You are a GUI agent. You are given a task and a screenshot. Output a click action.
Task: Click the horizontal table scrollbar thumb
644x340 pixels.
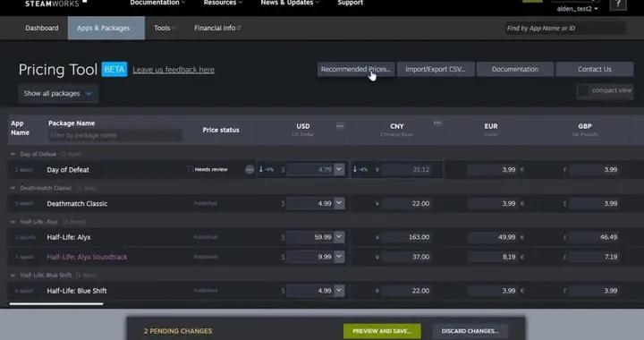[x=56, y=304]
